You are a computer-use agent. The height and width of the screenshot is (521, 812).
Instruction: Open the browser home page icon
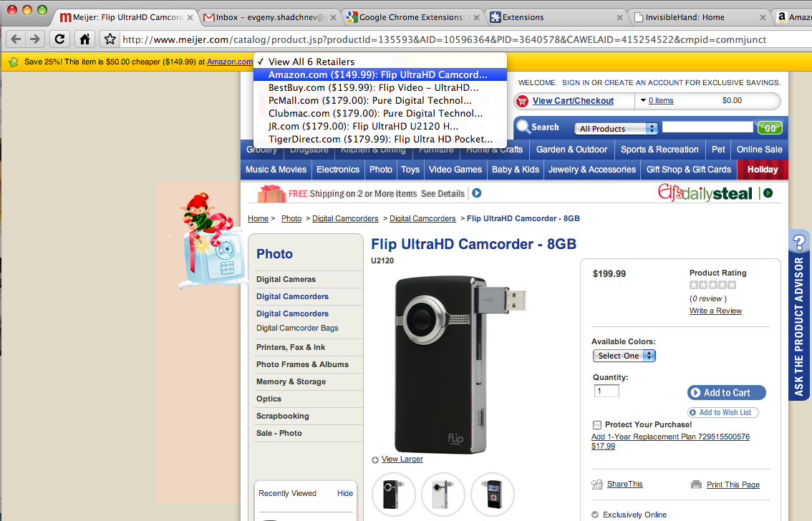tap(84, 39)
